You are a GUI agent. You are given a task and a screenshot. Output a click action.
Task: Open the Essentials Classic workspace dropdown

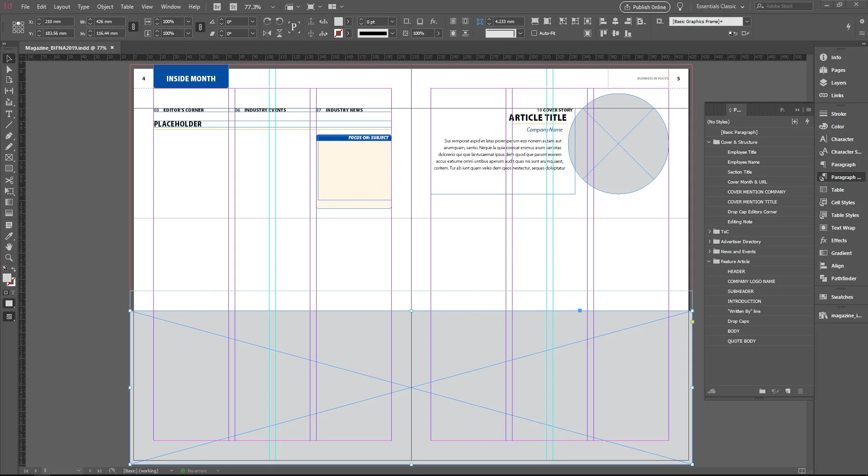pyautogui.click(x=720, y=6)
